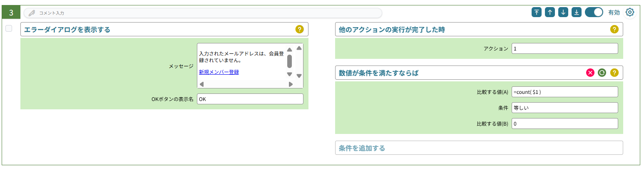The height and width of the screenshot is (169, 644).
Task: Open the 条件 dropdown showing 等しい
Action: [565, 108]
